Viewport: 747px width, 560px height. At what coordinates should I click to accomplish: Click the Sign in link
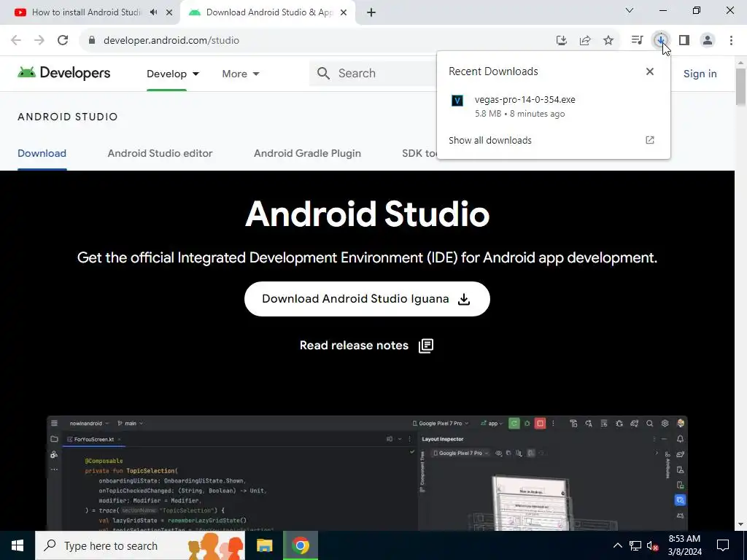700,74
